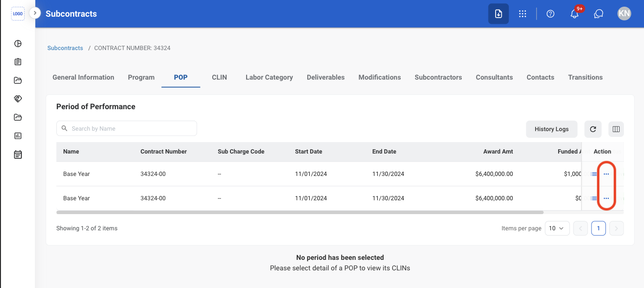This screenshot has height=288, width=644.
Task: Open the Labor Category tab
Action: point(269,77)
